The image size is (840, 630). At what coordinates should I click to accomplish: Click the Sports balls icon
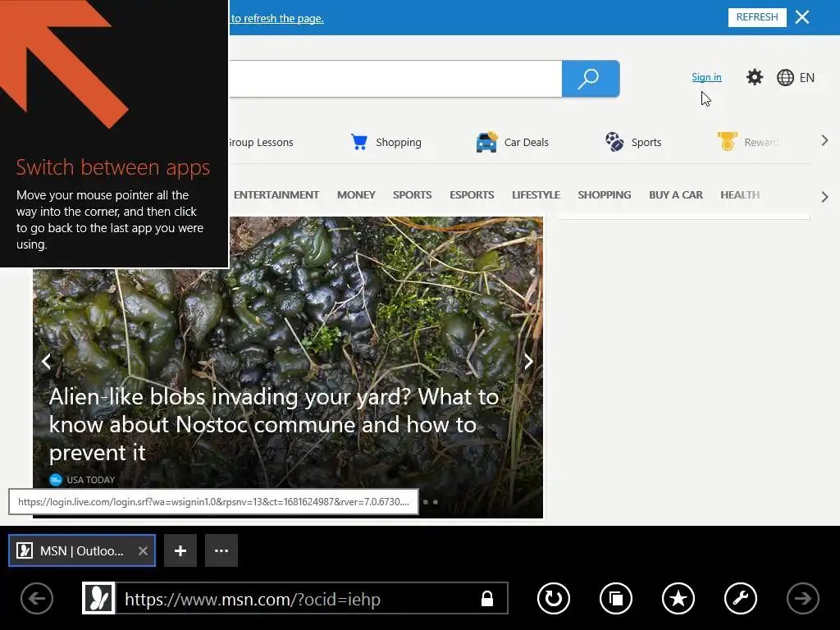click(614, 142)
